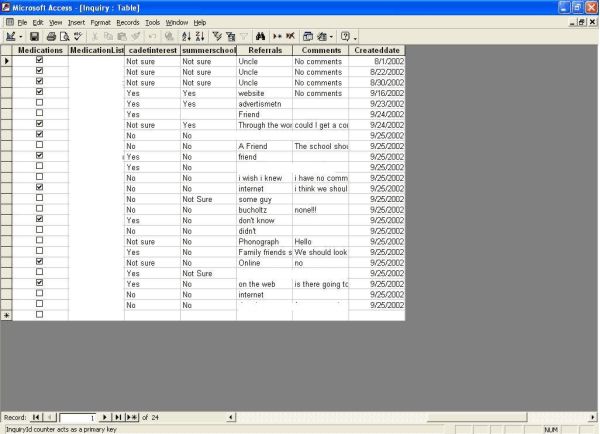This screenshot has height=434, width=600.
Task: Check Medications for the advertismetn row
Action: pos(39,102)
